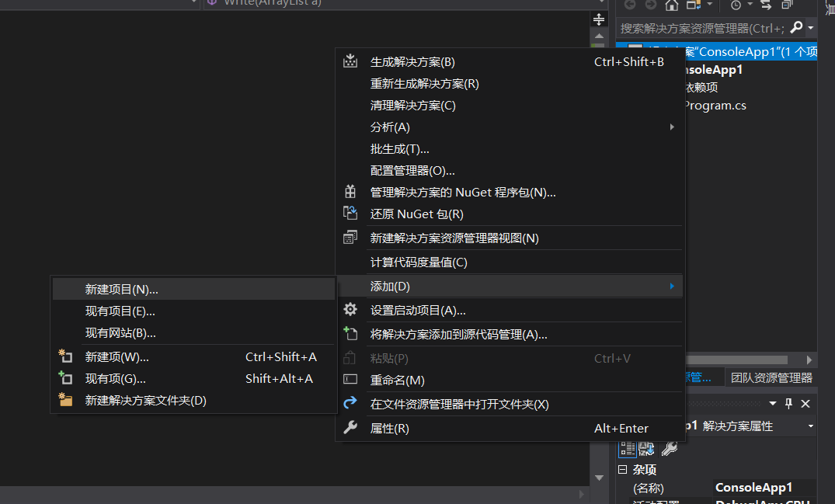Image resolution: width=835 pixels, height=504 pixels.
Task: Select 生成解决方案(B) menu item
Action: coord(510,61)
